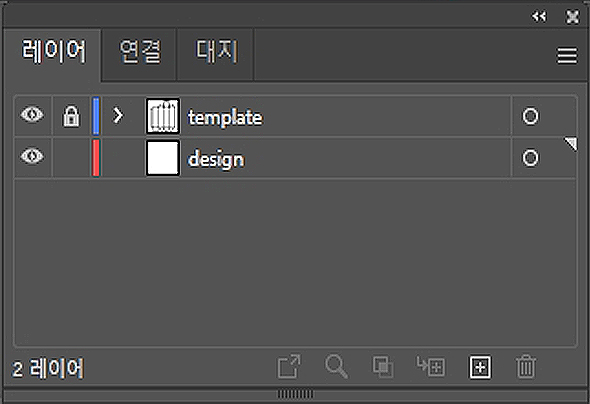Screen dimensions: 590x404
Task: Select the template layer thumbnail
Action: click(163, 116)
